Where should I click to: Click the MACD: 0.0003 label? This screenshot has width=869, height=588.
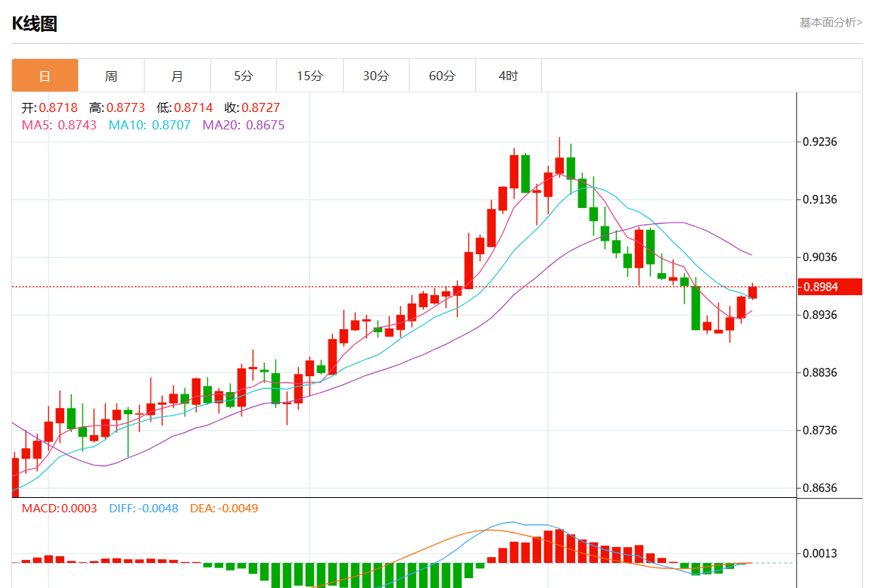pos(59,509)
